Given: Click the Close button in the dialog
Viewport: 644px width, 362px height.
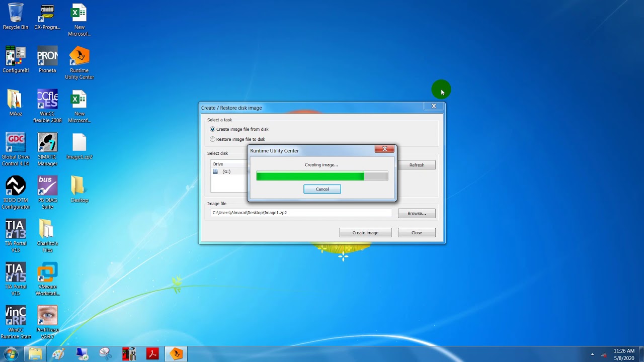Looking at the screenshot, I should (417, 233).
